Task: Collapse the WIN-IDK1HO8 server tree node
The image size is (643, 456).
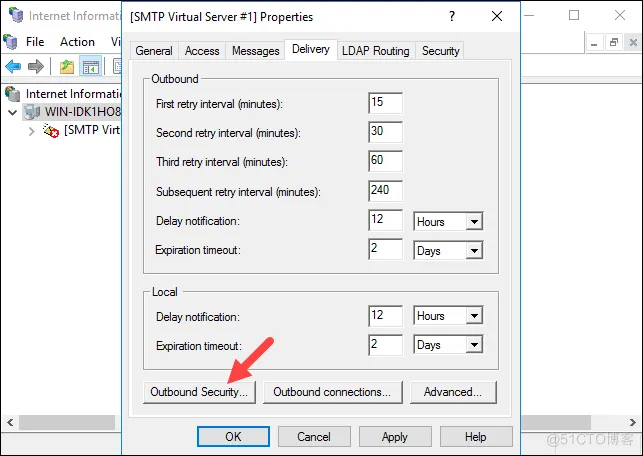Action: [x=12, y=112]
